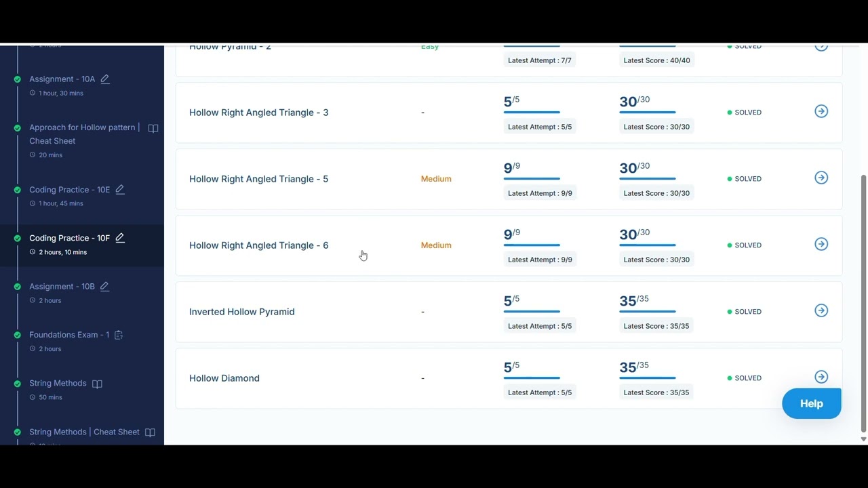
Task: Click pencil icon beside Assignment - 10A
Action: [x=105, y=79]
